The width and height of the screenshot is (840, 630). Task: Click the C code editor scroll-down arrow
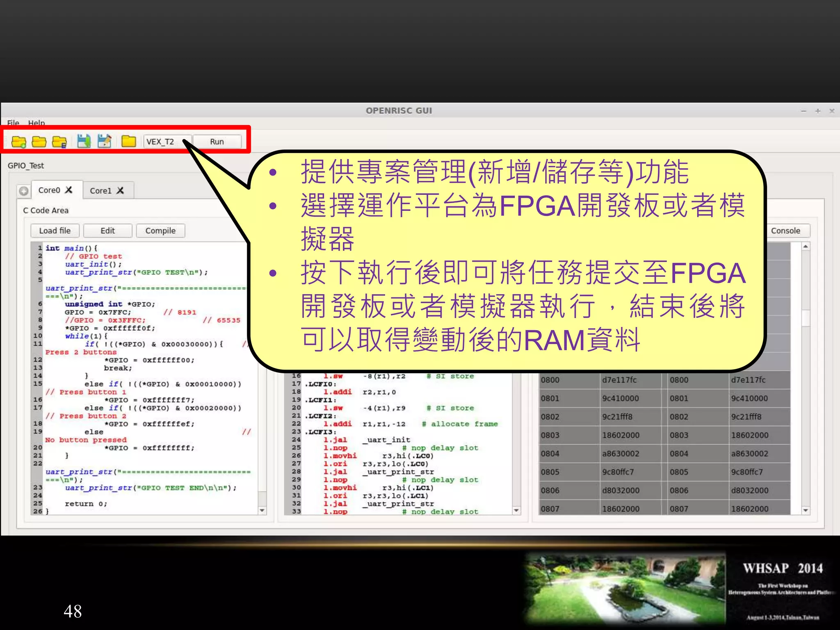(262, 510)
